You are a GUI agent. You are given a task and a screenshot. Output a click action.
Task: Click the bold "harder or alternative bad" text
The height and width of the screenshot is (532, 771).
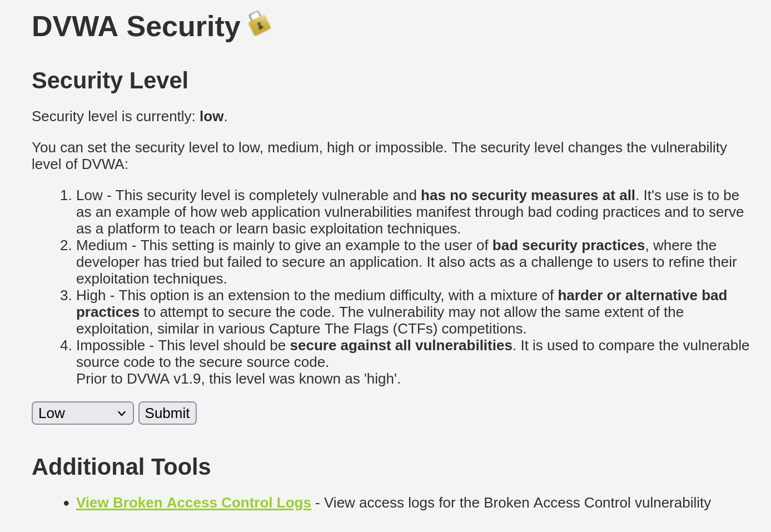642,295
